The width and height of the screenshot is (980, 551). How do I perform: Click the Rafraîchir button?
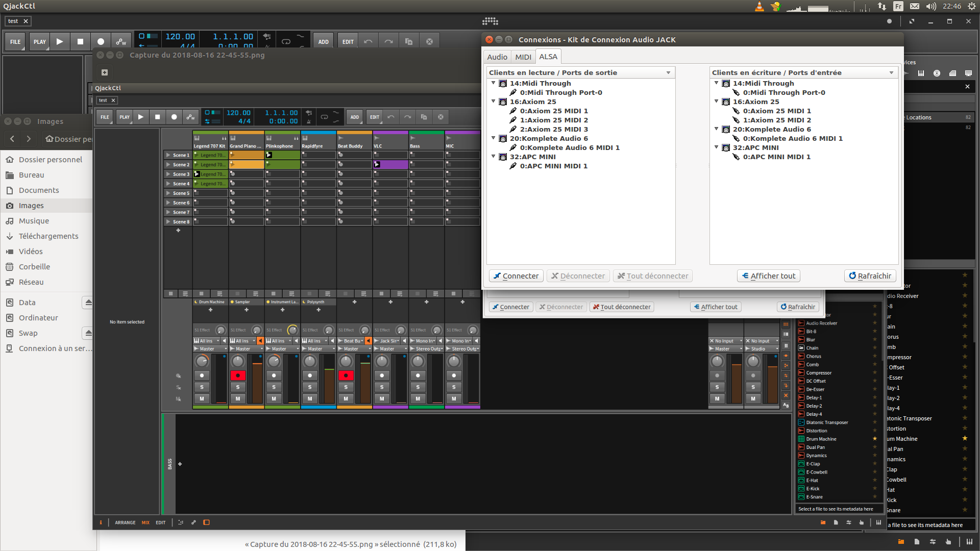tap(870, 276)
